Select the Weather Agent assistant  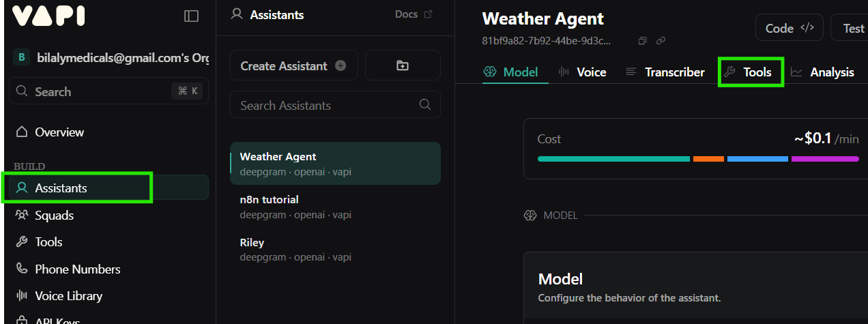335,164
